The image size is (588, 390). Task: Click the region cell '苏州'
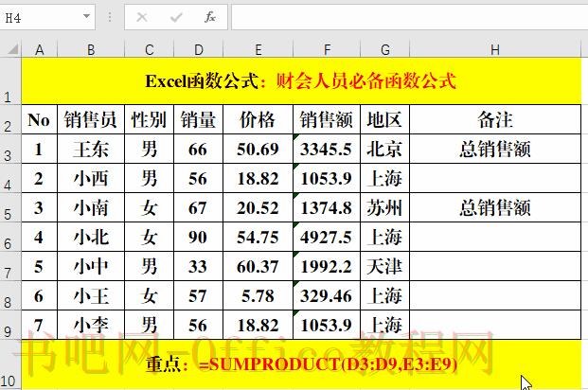pos(384,207)
